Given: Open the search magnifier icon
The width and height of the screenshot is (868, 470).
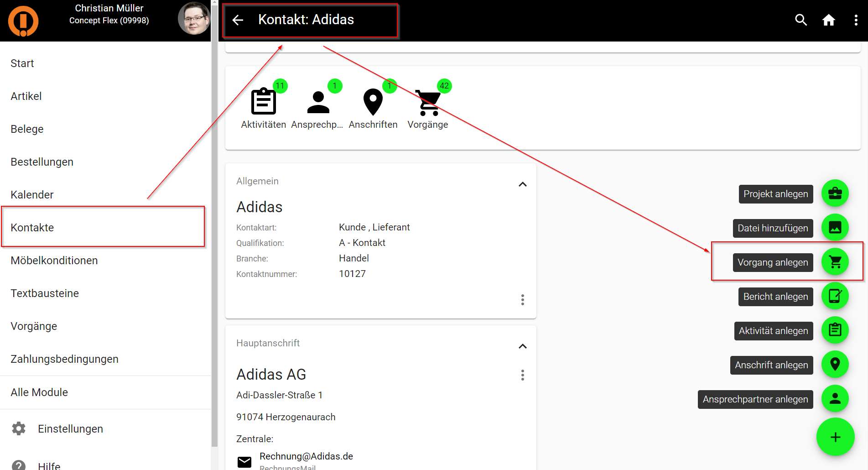Looking at the screenshot, I should click(801, 20).
